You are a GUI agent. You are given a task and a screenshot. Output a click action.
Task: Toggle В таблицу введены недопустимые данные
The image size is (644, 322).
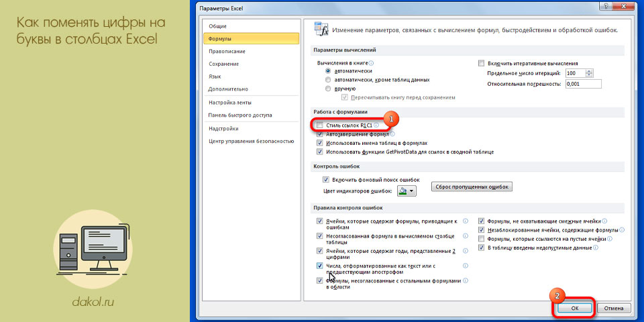pyautogui.click(x=482, y=248)
